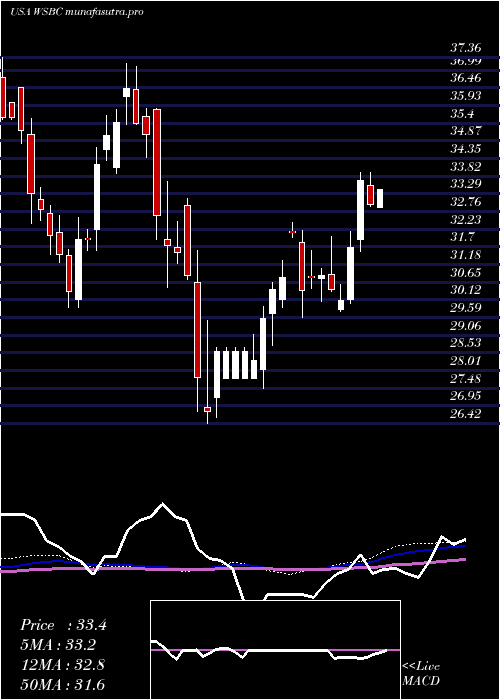Image resolution: width=500 pixels, height=700 pixels.
Task: Pick the 26.42 price level label
Action: click(466, 414)
